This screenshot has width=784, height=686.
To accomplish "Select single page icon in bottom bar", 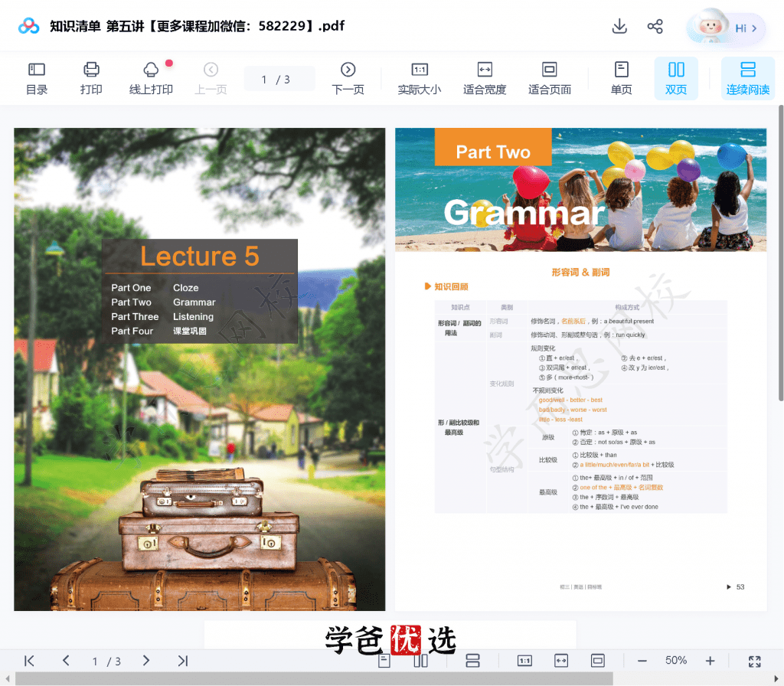I will point(384,661).
